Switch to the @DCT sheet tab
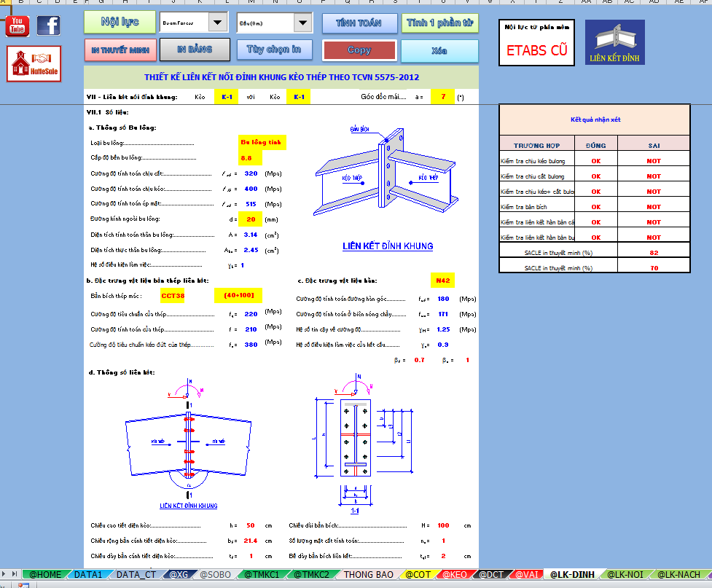The image size is (712, 588). click(491, 574)
